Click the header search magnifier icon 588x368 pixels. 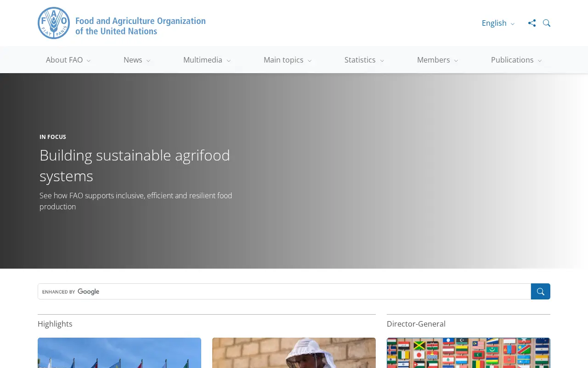click(547, 23)
